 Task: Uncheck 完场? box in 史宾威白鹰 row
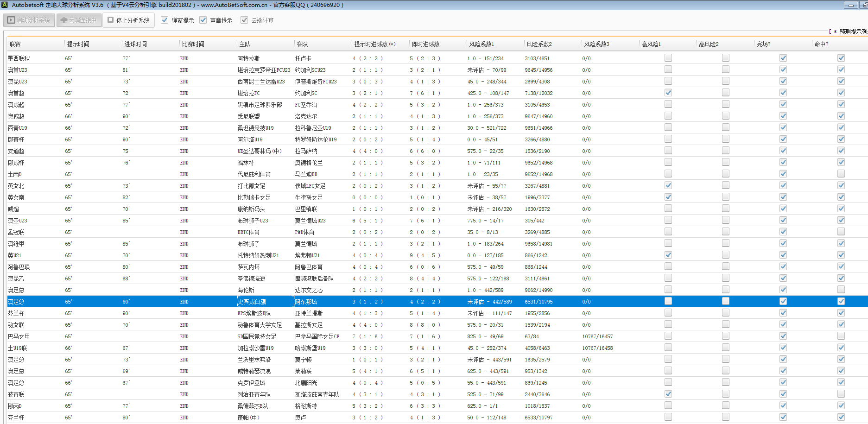coord(783,301)
